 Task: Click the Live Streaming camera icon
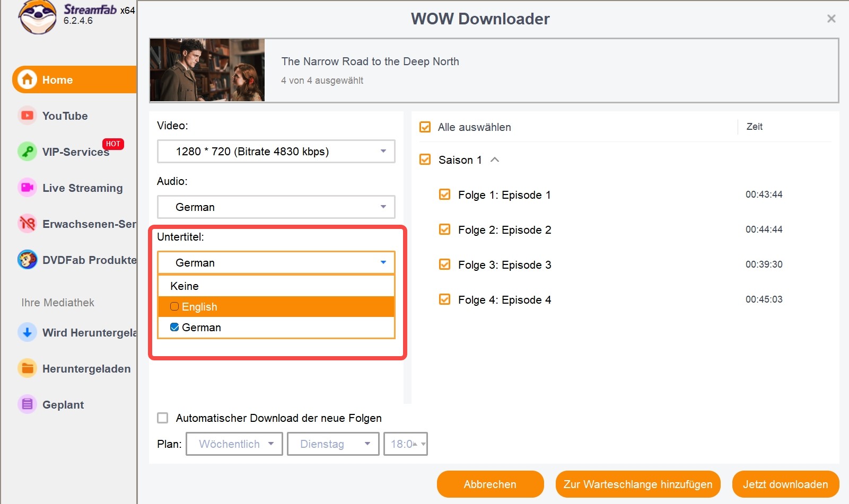27,188
